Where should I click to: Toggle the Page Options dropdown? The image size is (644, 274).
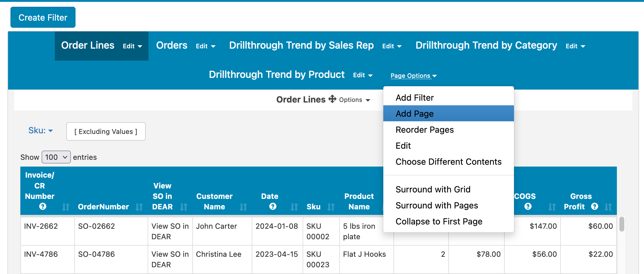pos(414,76)
